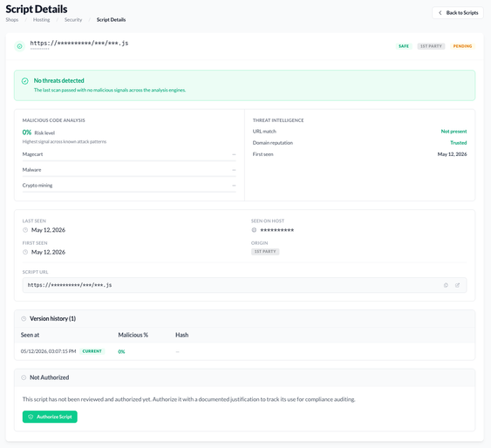Click the Version history clock icon
The height and width of the screenshot is (448, 491).
click(24, 319)
